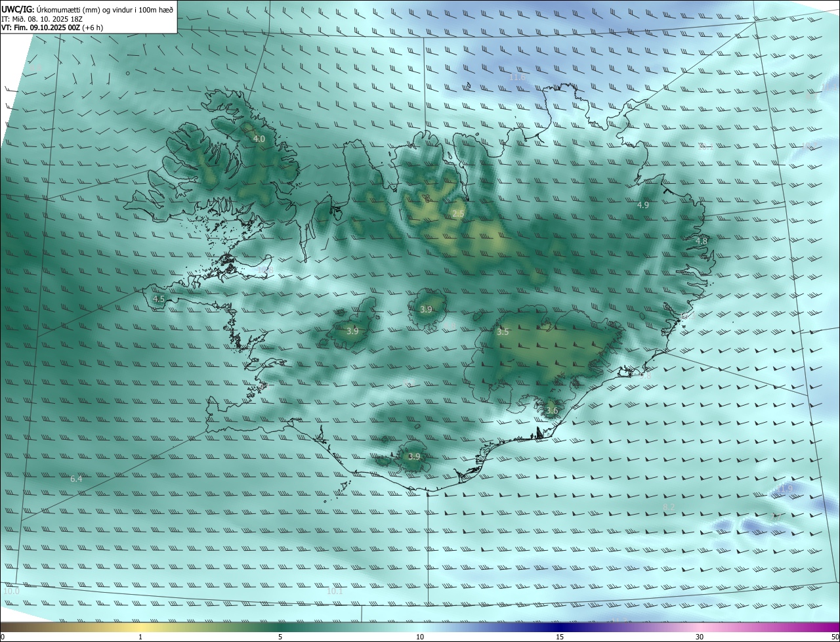Click the colorbar tick label 50

835,637
